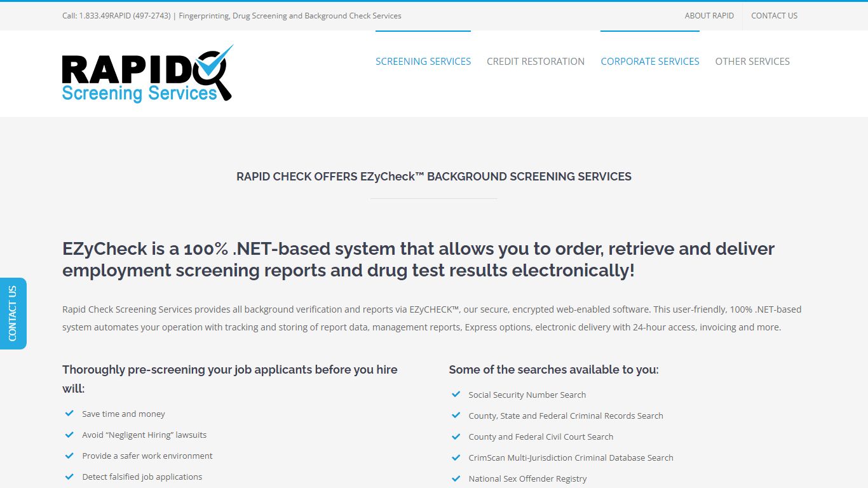868x488 pixels.
Task: Open the Screening Services menu
Action: coord(423,62)
